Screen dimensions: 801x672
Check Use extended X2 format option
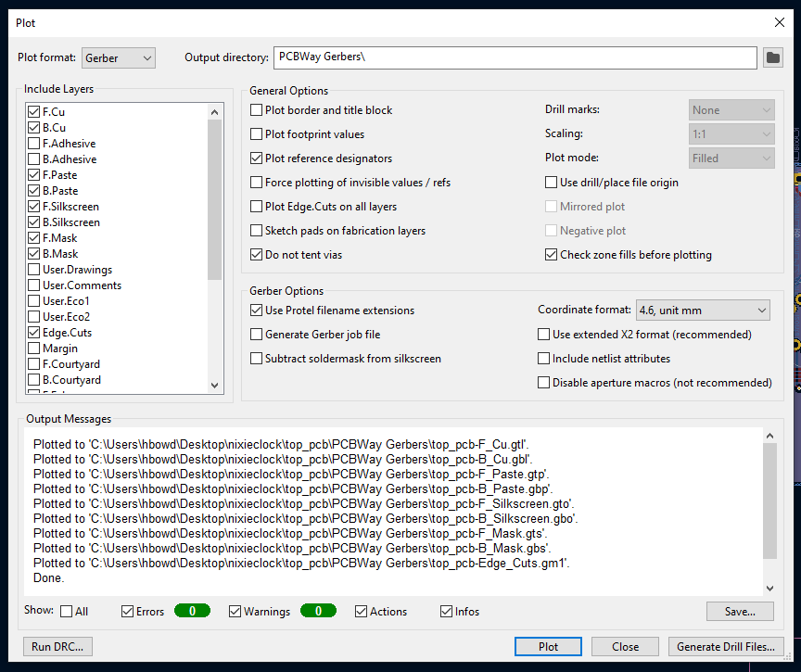tap(544, 335)
